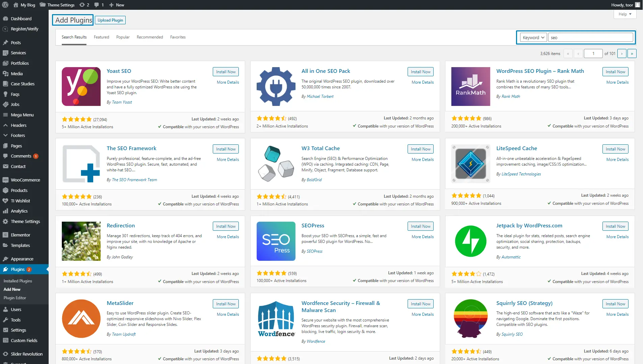The width and height of the screenshot is (643, 364).
Task: Open Squirrly SEO (Strategy) title link
Action: coord(524,303)
